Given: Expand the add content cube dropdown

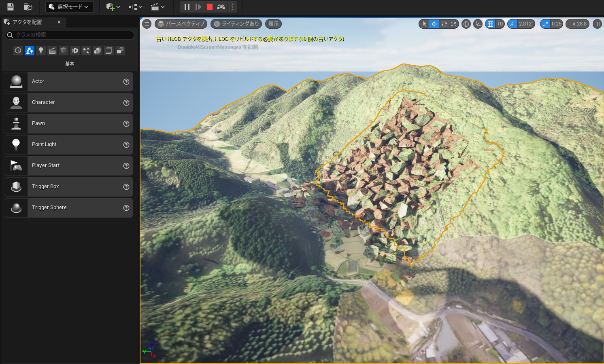Looking at the screenshot, I should click(x=113, y=7).
